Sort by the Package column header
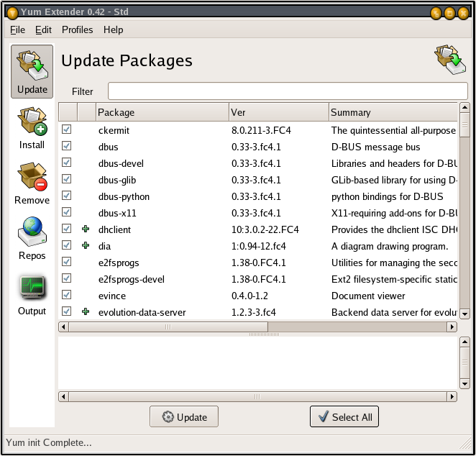The height and width of the screenshot is (456, 476). [x=163, y=112]
